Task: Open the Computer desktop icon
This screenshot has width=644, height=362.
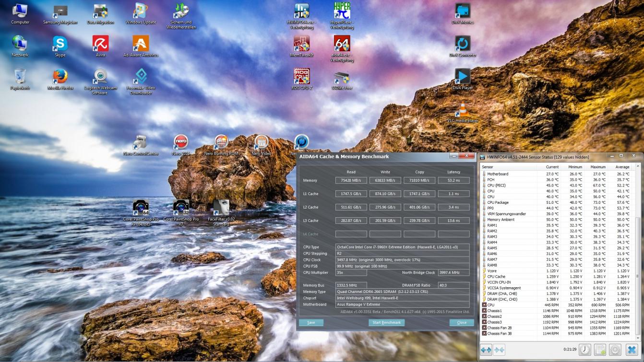Action: click(x=20, y=13)
